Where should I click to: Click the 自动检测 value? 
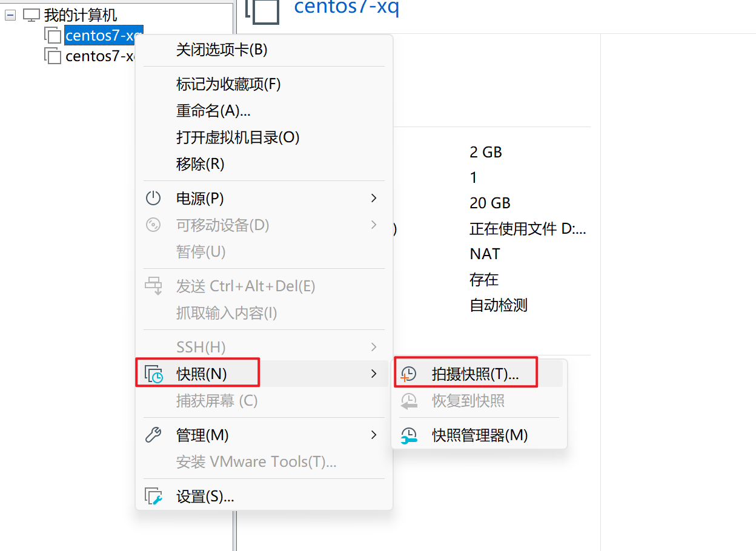pos(499,305)
